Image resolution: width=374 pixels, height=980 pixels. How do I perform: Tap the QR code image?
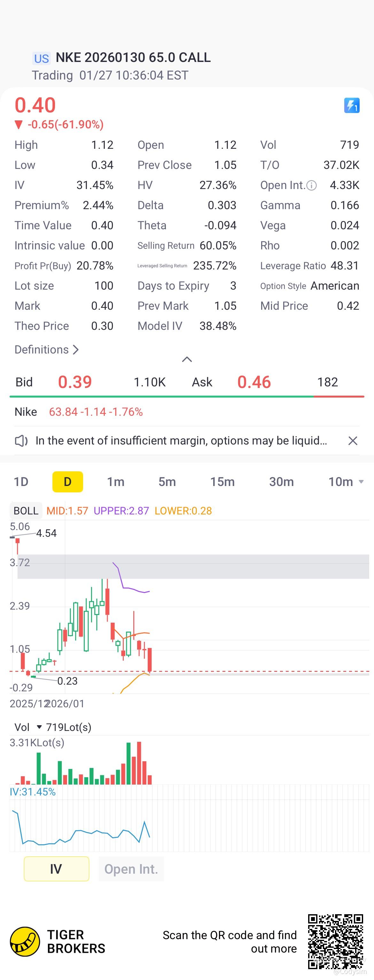pos(335,941)
